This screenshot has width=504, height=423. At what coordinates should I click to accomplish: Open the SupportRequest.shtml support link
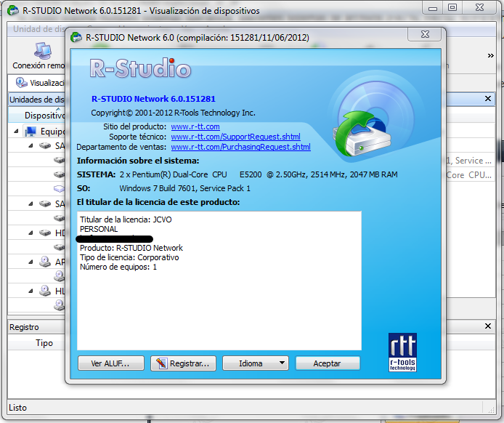(x=235, y=137)
